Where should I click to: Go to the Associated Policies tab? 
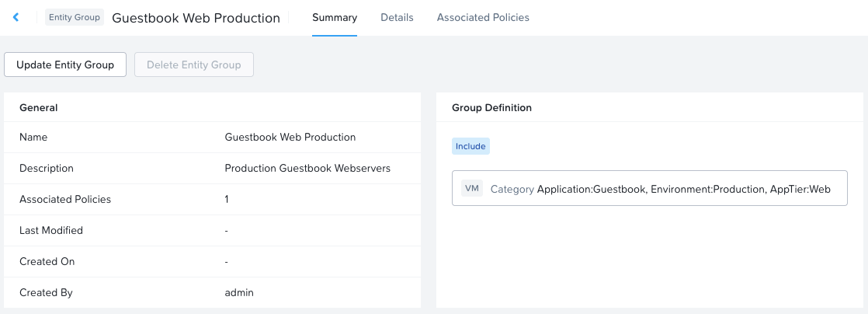[483, 17]
